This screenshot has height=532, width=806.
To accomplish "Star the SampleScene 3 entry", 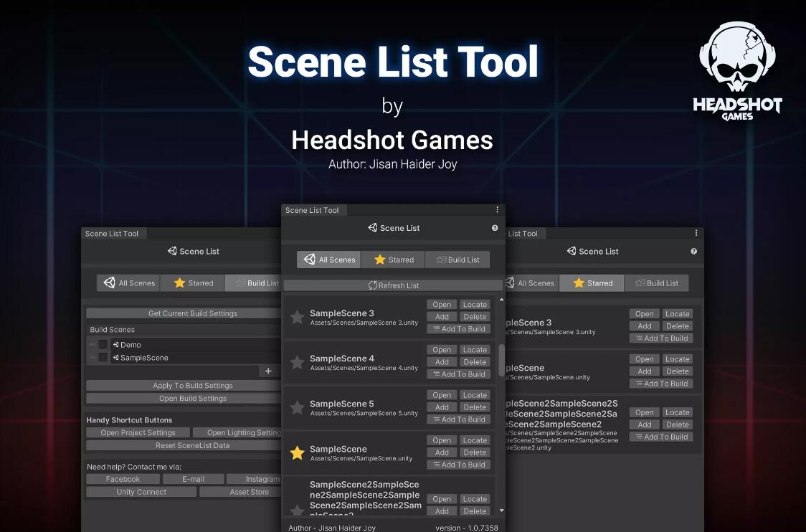I will [297, 317].
